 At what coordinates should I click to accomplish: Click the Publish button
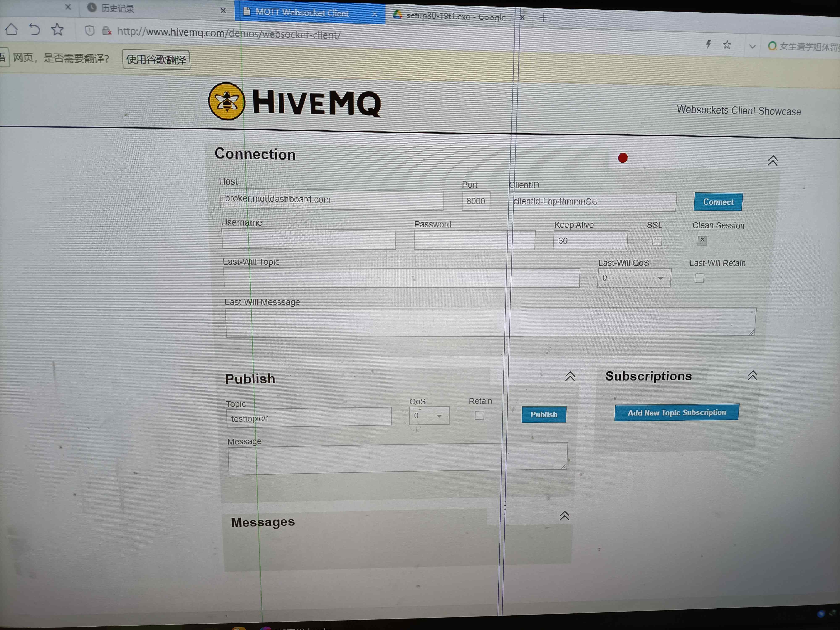(x=544, y=414)
